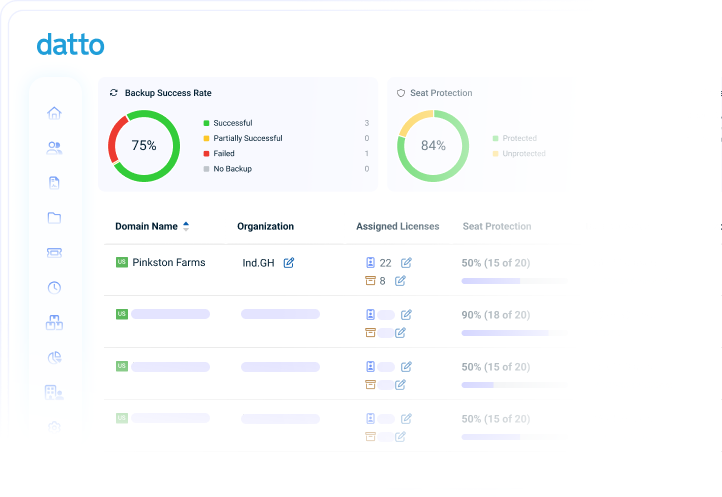This screenshot has height=497, width=722.
Task: Click the US flag badge in the 90% row
Action: coord(122,314)
